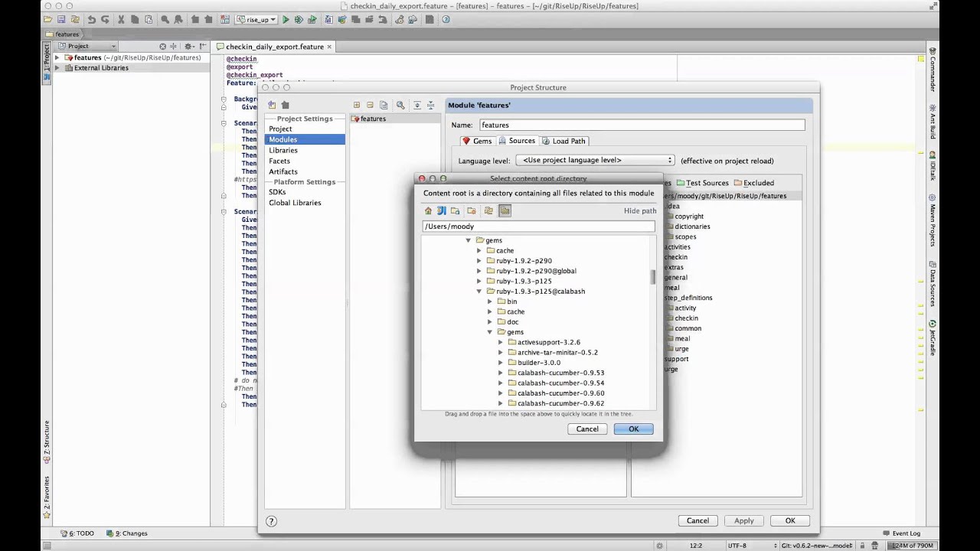
Task: Click OK in the content root dialog
Action: pos(633,429)
